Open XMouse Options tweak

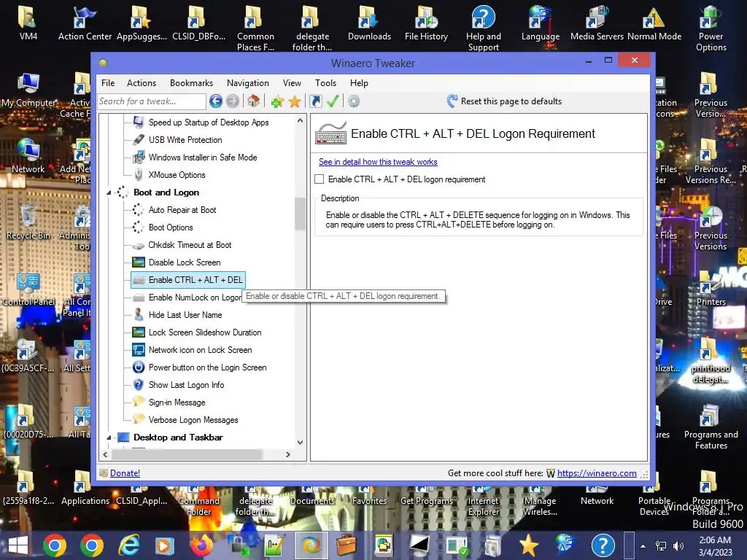(177, 175)
